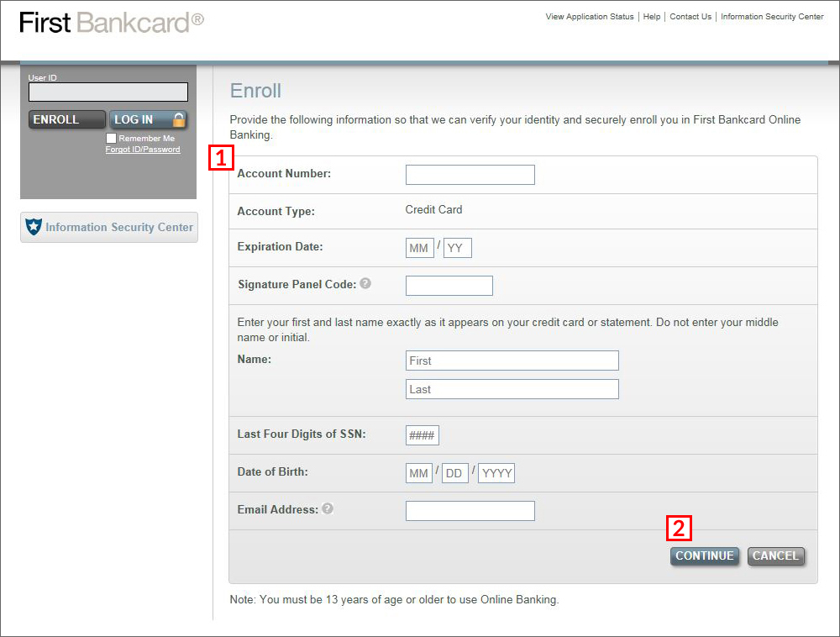840x637 pixels.
Task: Select the expiration month MM field
Action: (x=419, y=248)
